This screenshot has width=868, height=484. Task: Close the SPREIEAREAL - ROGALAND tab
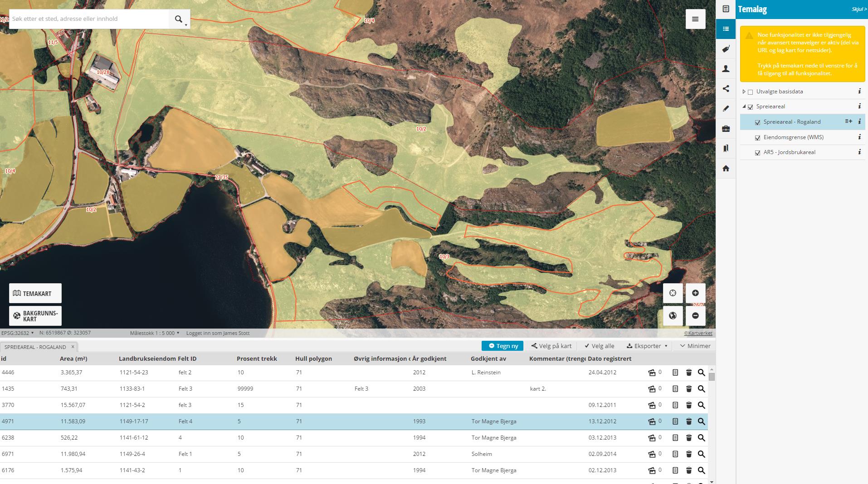73,347
